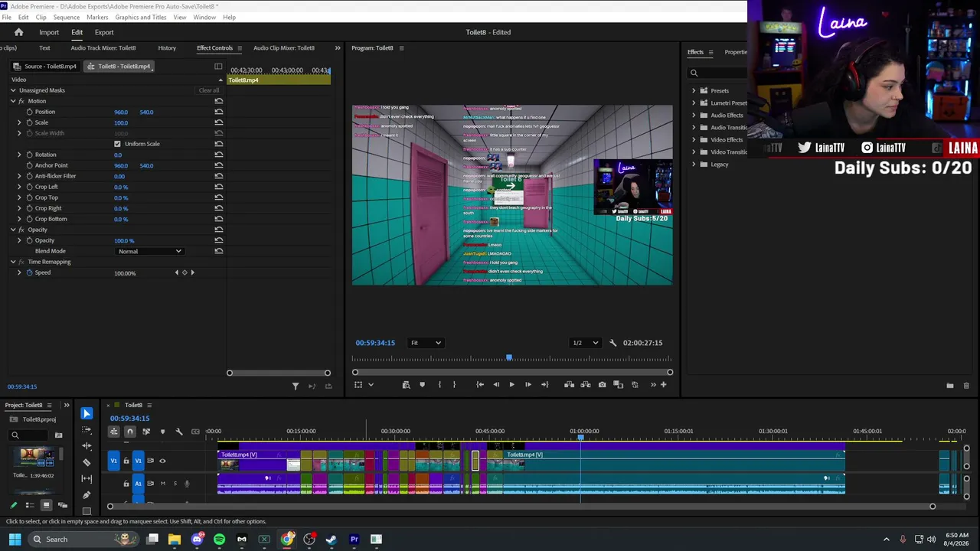Switch to the History tab
The height and width of the screenshot is (551, 980).
point(167,48)
